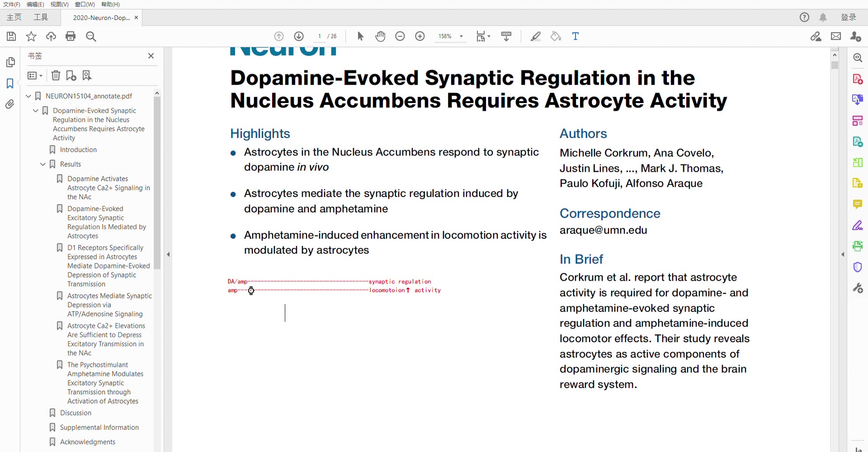Open notifications bell icon
This screenshot has height=452, width=868.
pos(823,17)
